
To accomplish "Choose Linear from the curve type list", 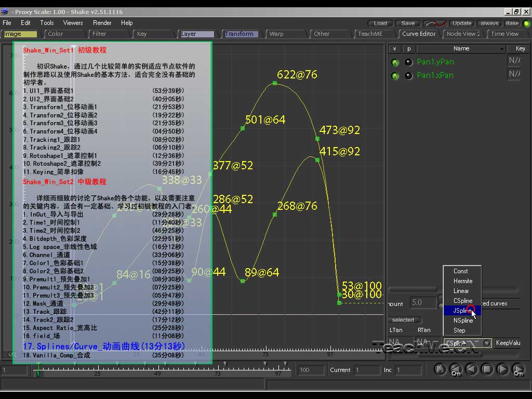I will pyautogui.click(x=462, y=291).
